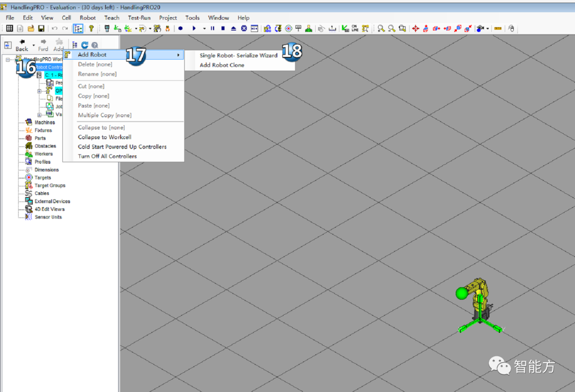Open the Test-Run menu
The width and height of the screenshot is (575, 392).
(x=139, y=18)
